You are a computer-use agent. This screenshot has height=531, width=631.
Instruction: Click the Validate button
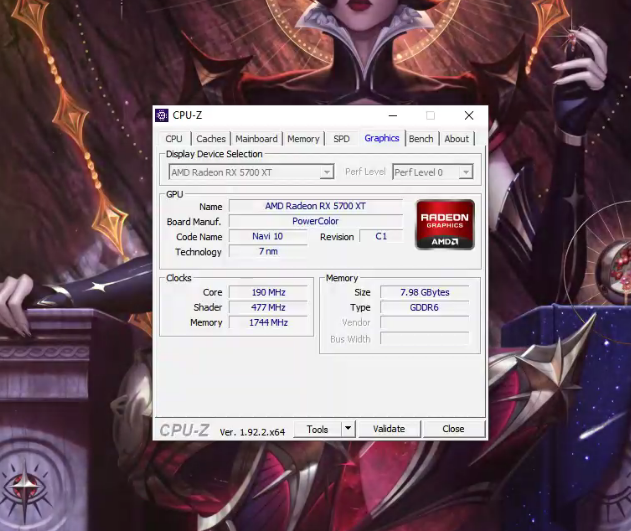(389, 429)
